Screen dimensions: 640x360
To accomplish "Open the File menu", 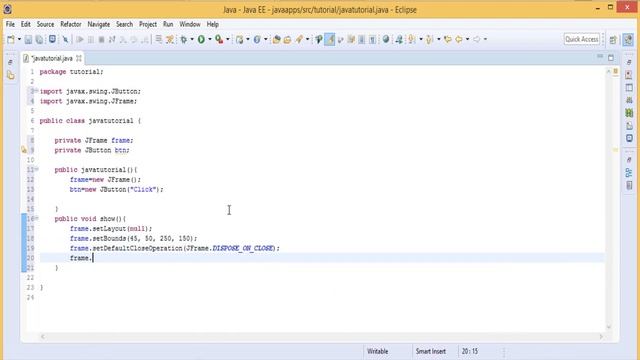I will (10, 24).
